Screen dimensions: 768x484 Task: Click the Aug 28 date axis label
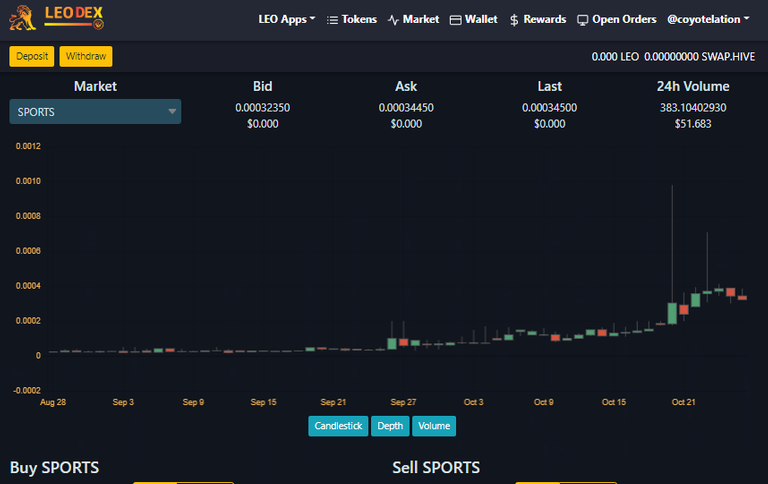53,402
